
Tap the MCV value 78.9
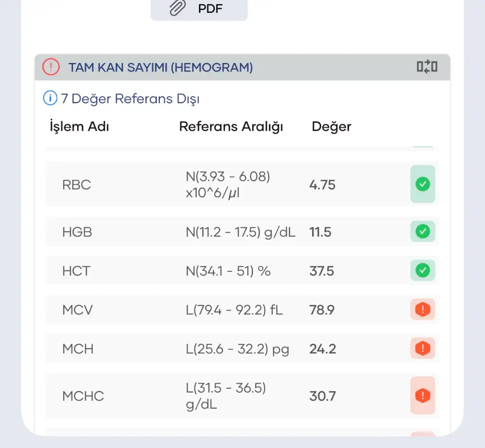tap(322, 310)
